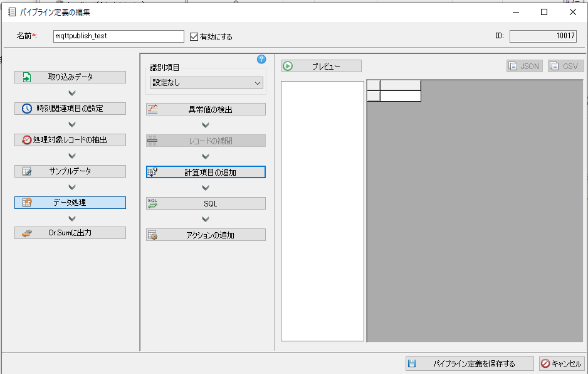Click the icon on the データ処理 step

26,203
